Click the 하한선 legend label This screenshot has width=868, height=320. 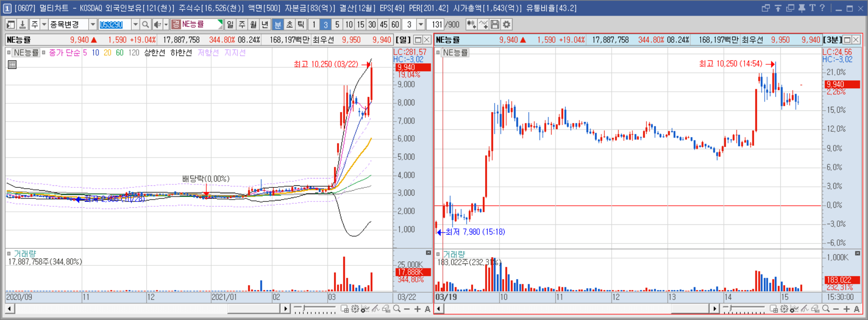[x=181, y=53]
